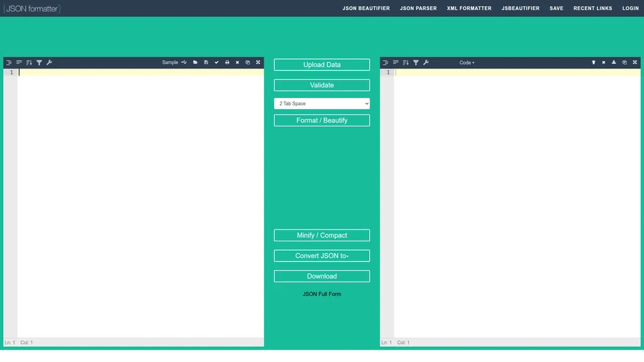Open XML FORMATTER in the top navigation
The image size is (644, 362).
point(469,8)
